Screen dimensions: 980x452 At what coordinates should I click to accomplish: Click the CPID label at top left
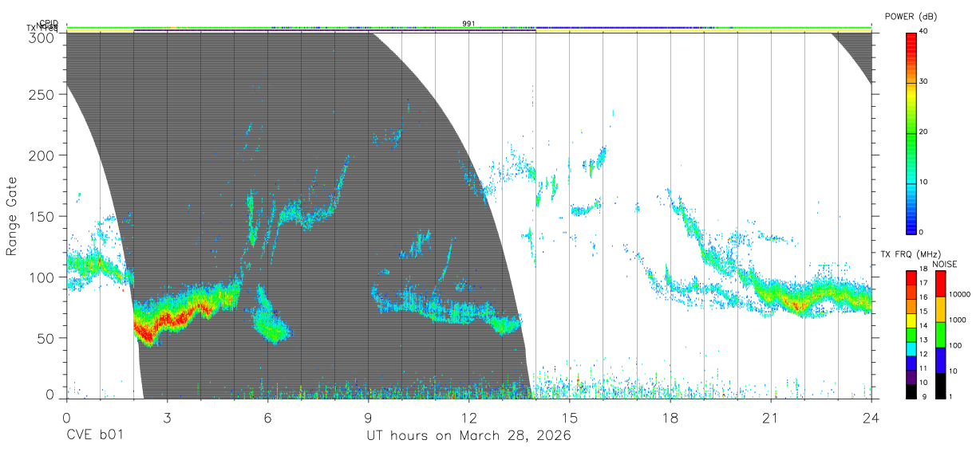(49, 23)
